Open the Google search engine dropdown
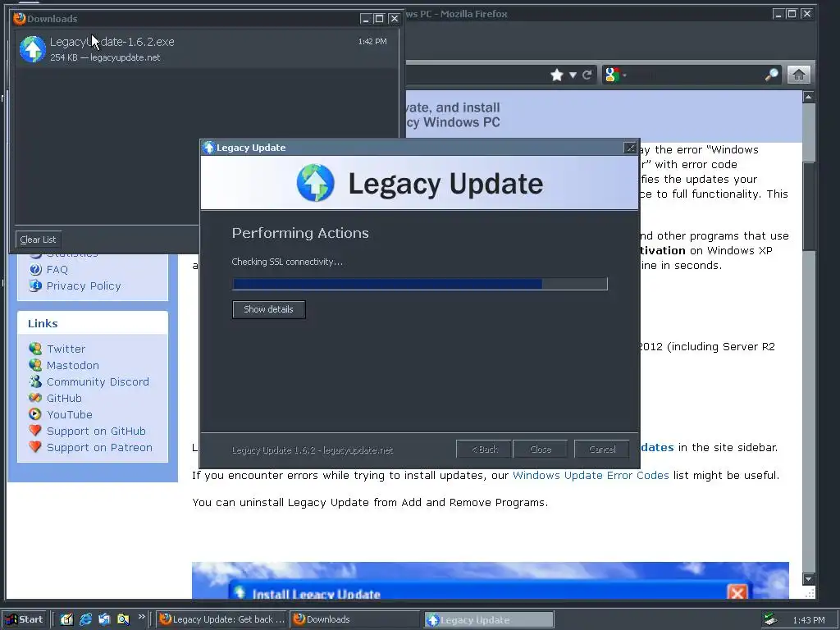This screenshot has width=840, height=630. (x=615, y=75)
